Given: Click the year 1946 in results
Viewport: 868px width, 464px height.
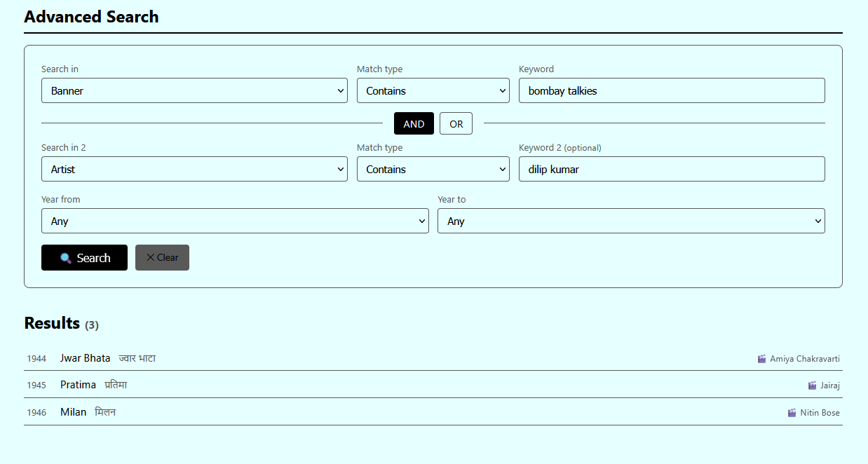Looking at the screenshot, I should click(x=36, y=413).
